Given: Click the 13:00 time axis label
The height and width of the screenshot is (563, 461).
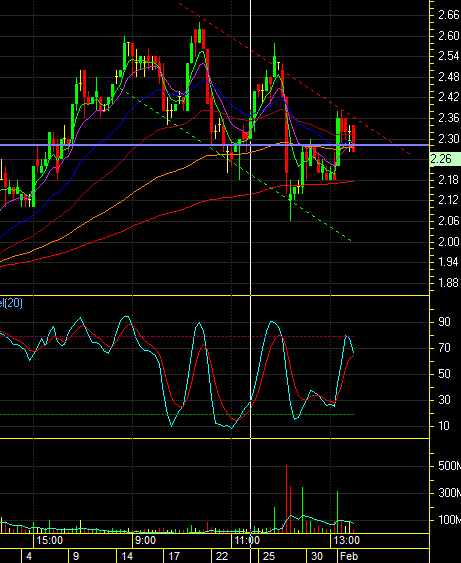Looking at the screenshot, I should 346,540.
